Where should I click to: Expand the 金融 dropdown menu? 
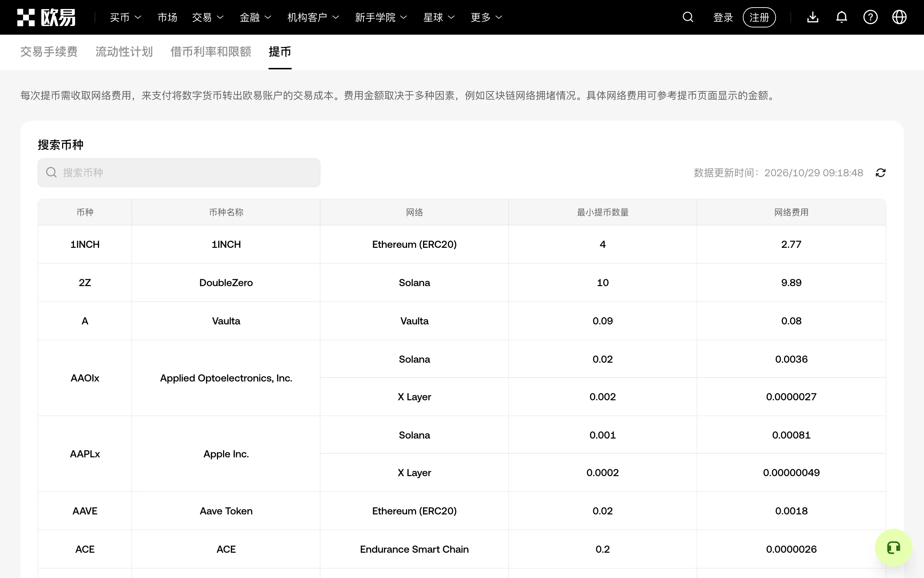[x=256, y=17]
